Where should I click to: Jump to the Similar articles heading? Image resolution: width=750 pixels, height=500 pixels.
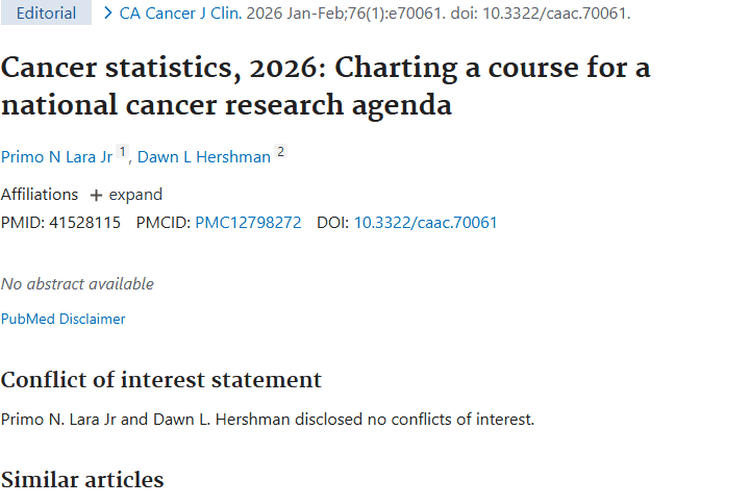82,480
